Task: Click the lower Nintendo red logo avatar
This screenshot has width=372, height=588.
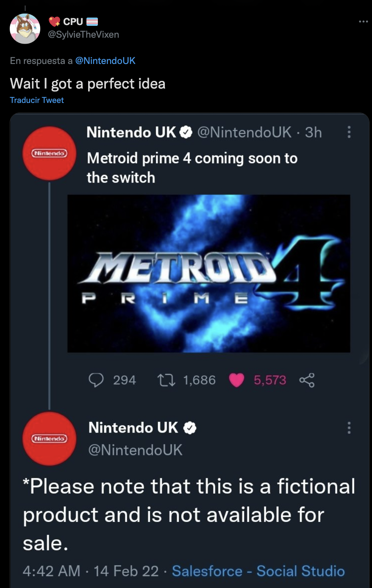Action: pyautogui.click(x=49, y=438)
